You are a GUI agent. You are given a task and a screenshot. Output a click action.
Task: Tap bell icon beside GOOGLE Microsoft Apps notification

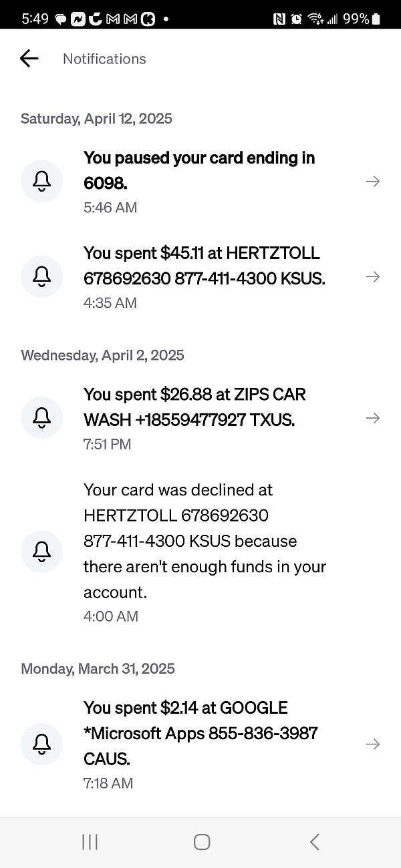click(41, 744)
